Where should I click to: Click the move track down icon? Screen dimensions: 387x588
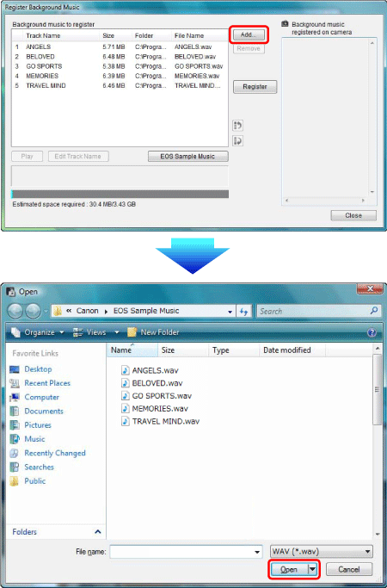[x=237, y=141]
